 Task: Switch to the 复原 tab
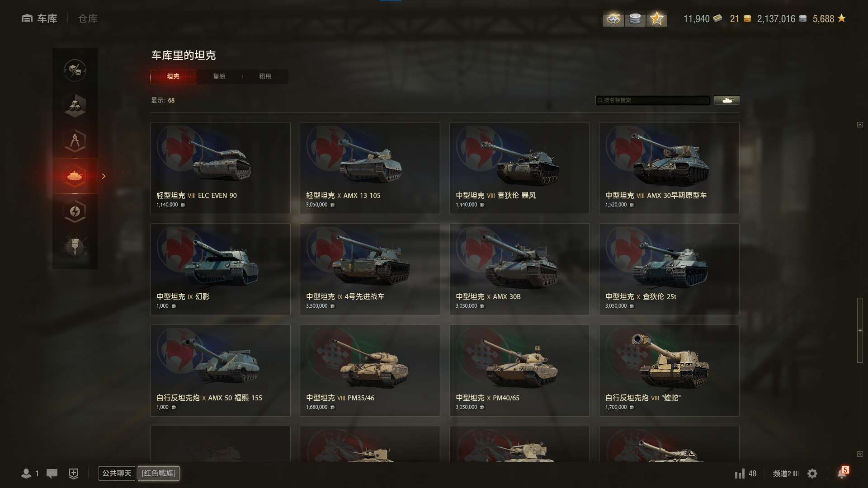pos(219,76)
